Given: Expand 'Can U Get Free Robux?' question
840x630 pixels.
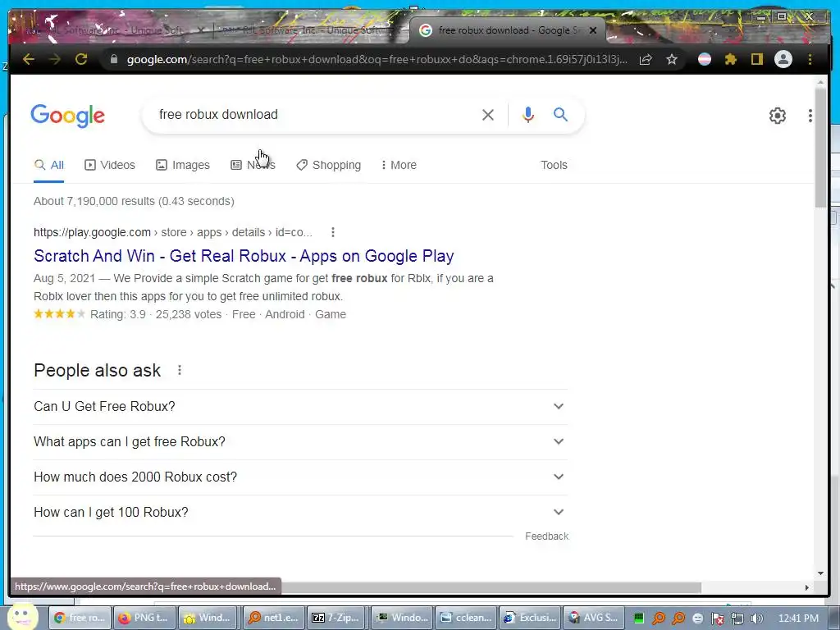Looking at the screenshot, I should click(300, 407).
